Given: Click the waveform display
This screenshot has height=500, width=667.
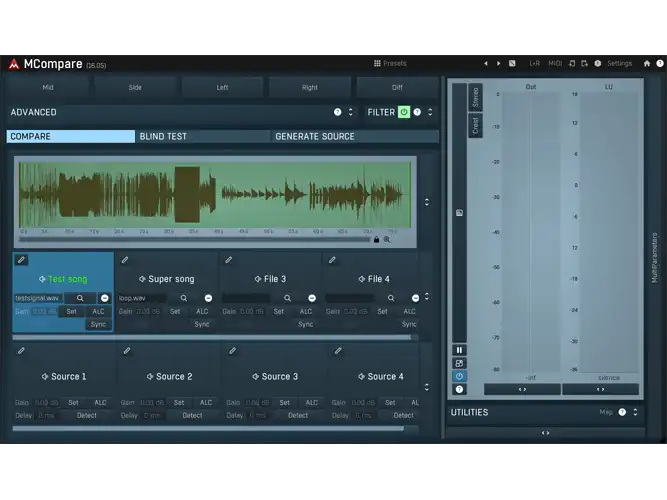Looking at the screenshot, I should point(215,195).
